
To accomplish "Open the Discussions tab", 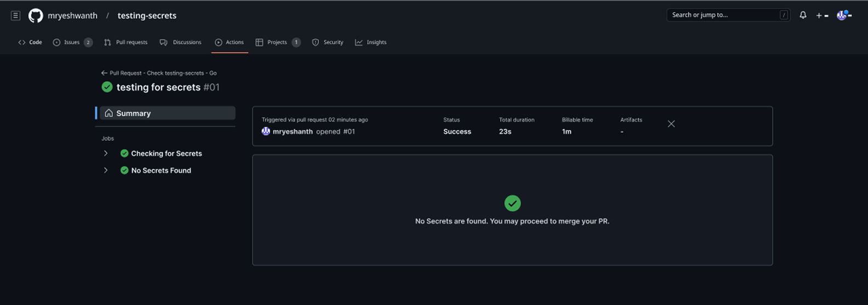I will [x=180, y=42].
